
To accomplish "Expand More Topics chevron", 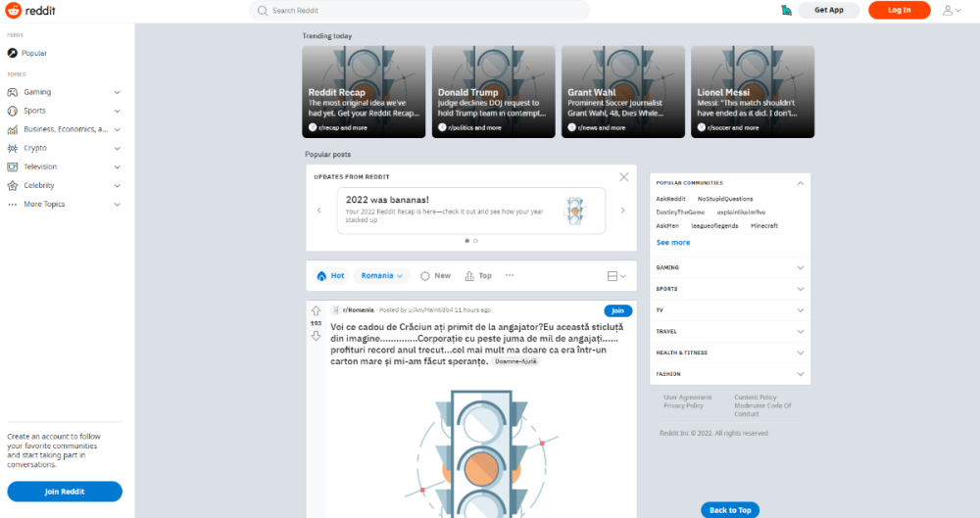I will 117,205.
